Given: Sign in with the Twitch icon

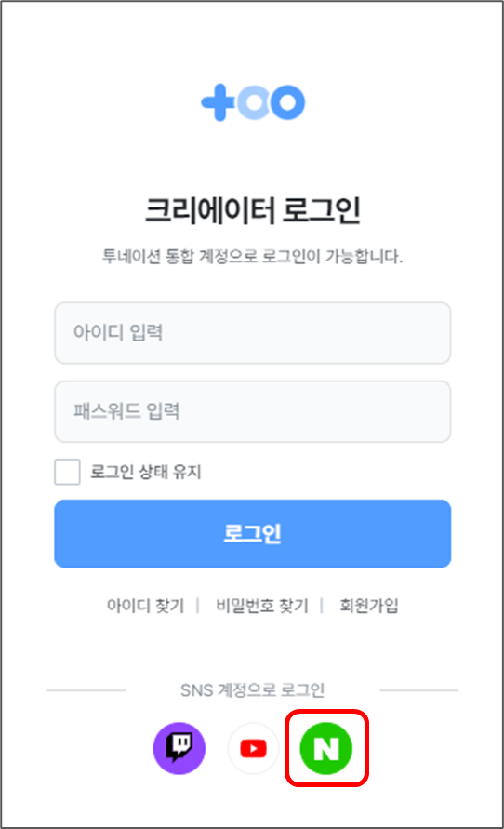Looking at the screenshot, I should click(x=179, y=748).
